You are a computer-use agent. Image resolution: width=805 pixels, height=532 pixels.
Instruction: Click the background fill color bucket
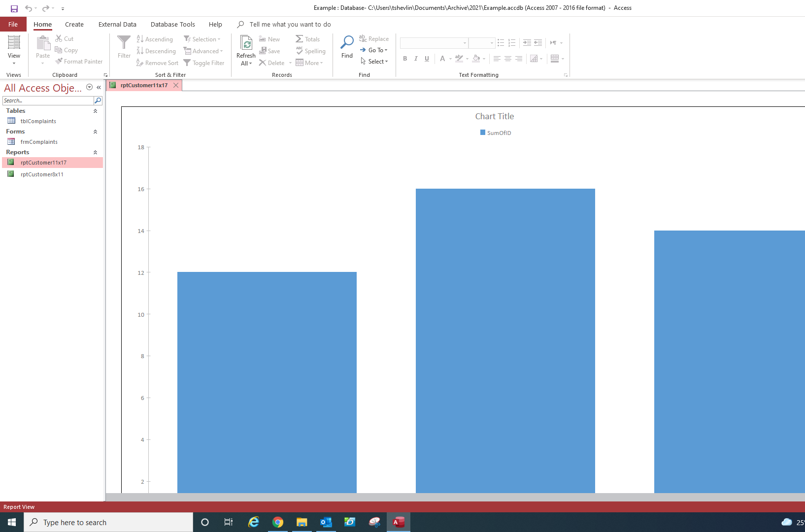pos(476,59)
